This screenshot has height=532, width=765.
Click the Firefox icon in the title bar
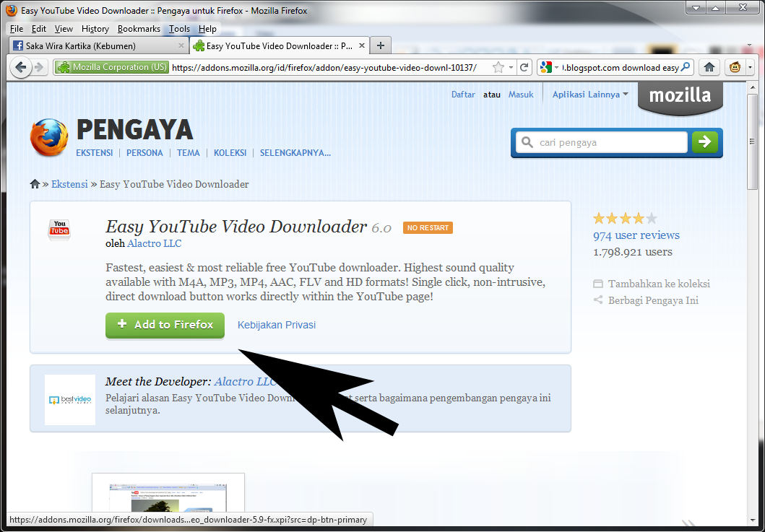pyautogui.click(x=12, y=10)
